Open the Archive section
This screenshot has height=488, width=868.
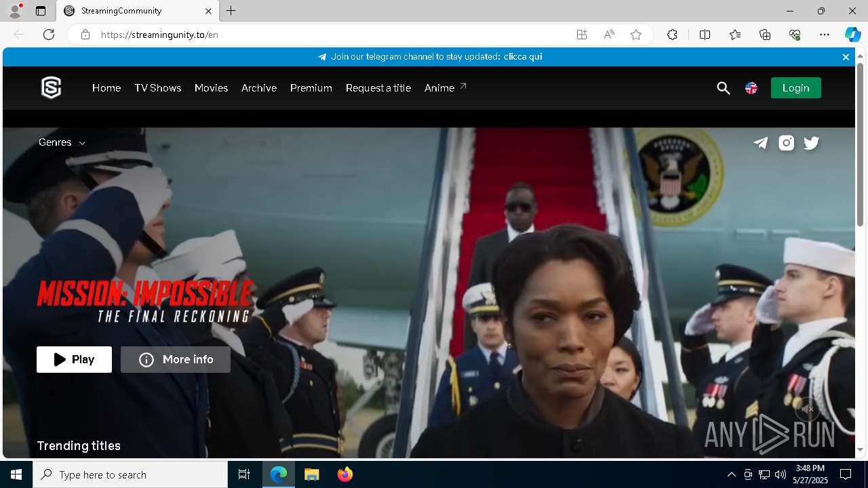(x=259, y=88)
